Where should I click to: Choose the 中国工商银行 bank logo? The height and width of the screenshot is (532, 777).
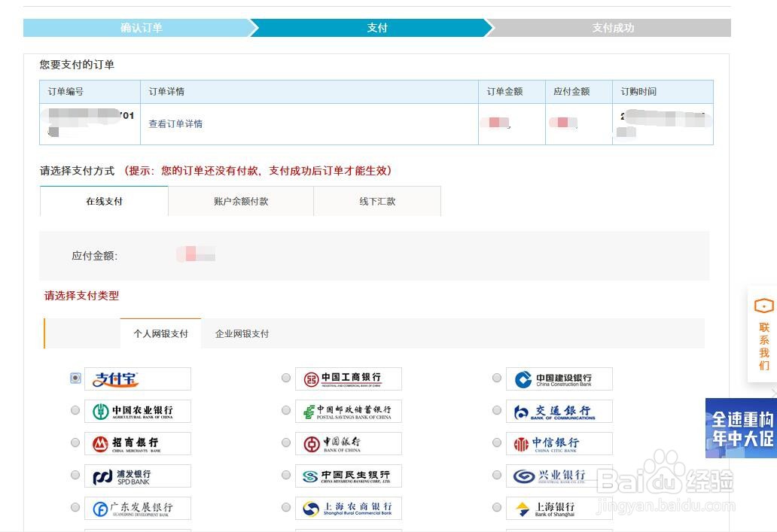[349, 379]
